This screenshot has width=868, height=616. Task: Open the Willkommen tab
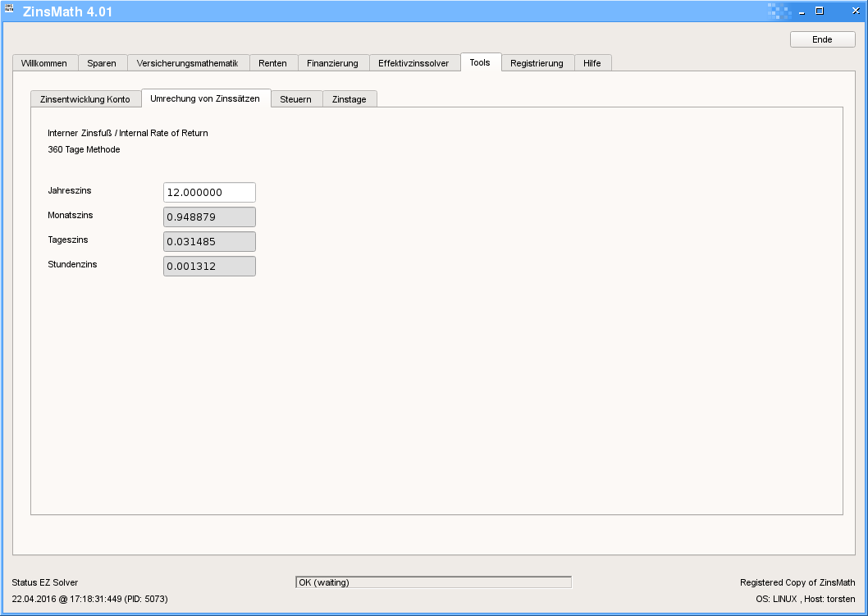44,63
